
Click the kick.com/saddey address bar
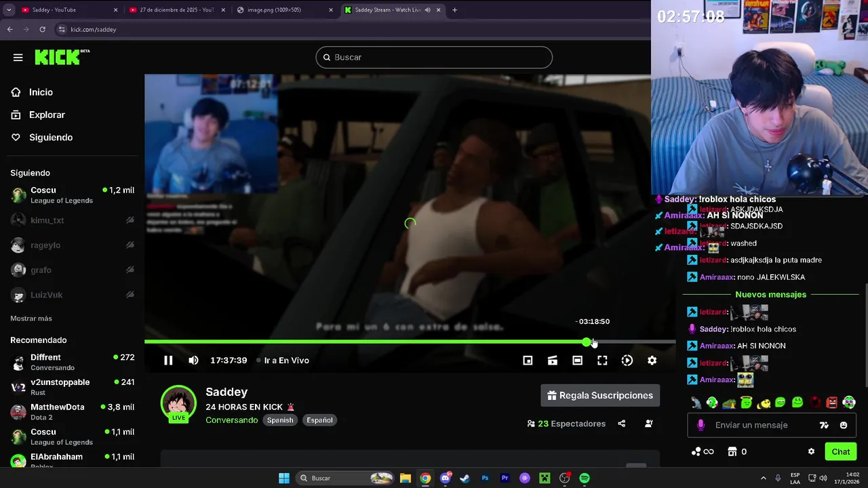coord(94,30)
